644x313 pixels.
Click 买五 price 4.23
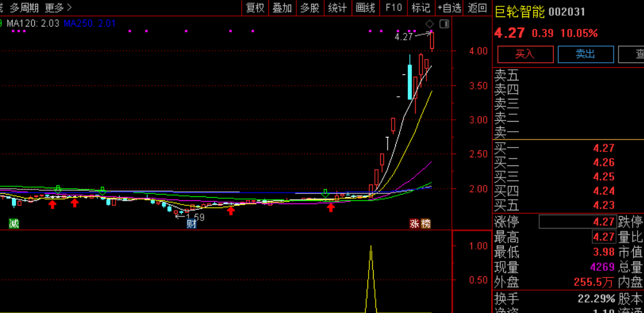604,205
